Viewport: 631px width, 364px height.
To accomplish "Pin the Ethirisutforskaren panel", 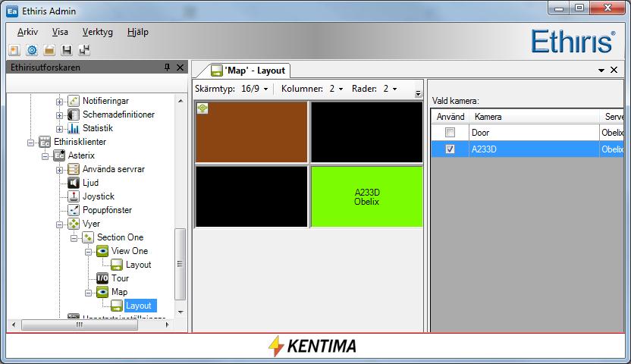I will pos(167,67).
